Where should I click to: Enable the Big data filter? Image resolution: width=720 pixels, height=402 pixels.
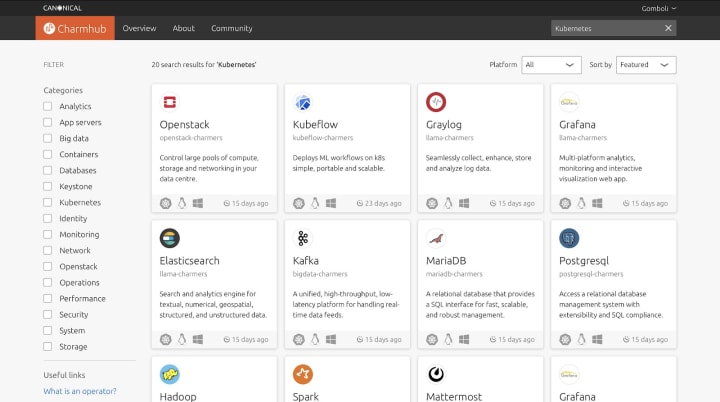(x=47, y=138)
